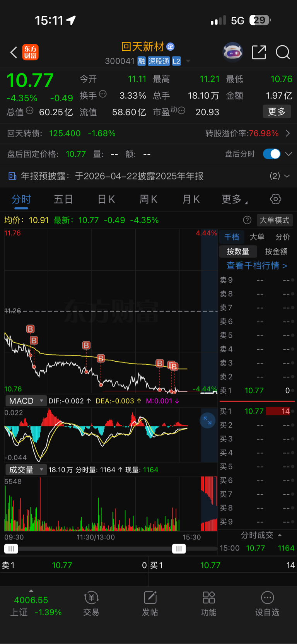Image resolution: width=297 pixels, height=644 pixels.
Task: Expand the 上证 index bar arrow
Action: tap(31, 591)
